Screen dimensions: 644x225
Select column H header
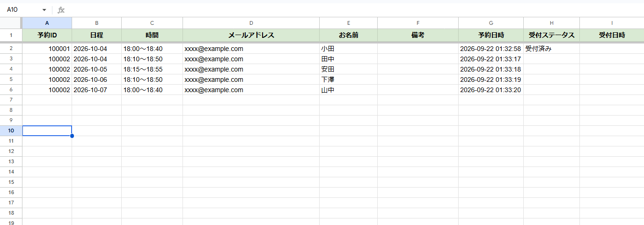(x=551, y=23)
